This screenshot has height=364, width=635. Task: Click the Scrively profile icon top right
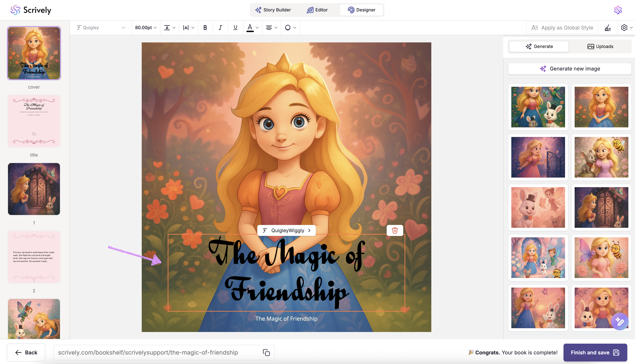point(618,10)
